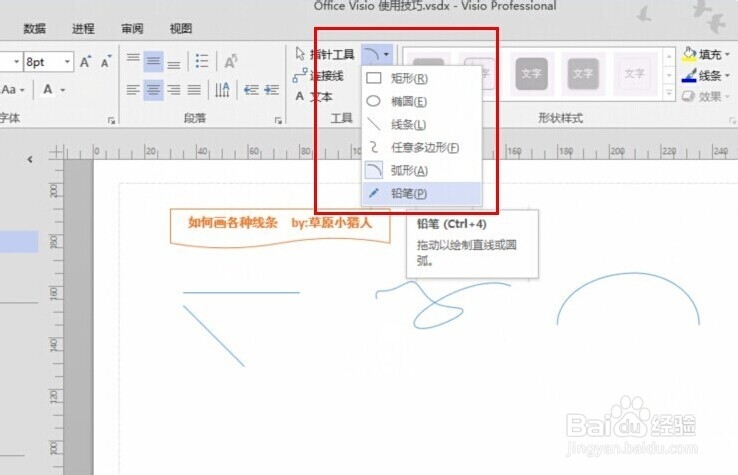The height and width of the screenshot is (475, 738).
Task: Decrease font size with shrink-font icon
Action: [x=106, y=62]
